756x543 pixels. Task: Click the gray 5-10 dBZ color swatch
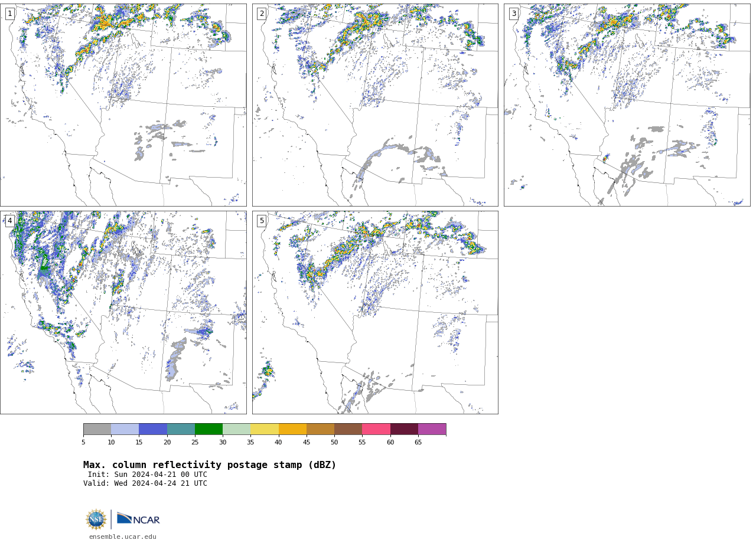pos(97,429)
